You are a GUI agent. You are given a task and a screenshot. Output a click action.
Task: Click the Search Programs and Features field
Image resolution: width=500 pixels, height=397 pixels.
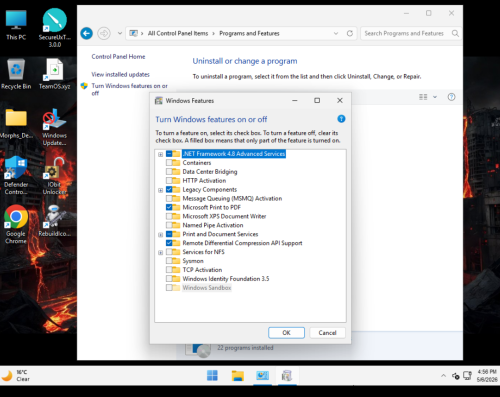(411, 33)
